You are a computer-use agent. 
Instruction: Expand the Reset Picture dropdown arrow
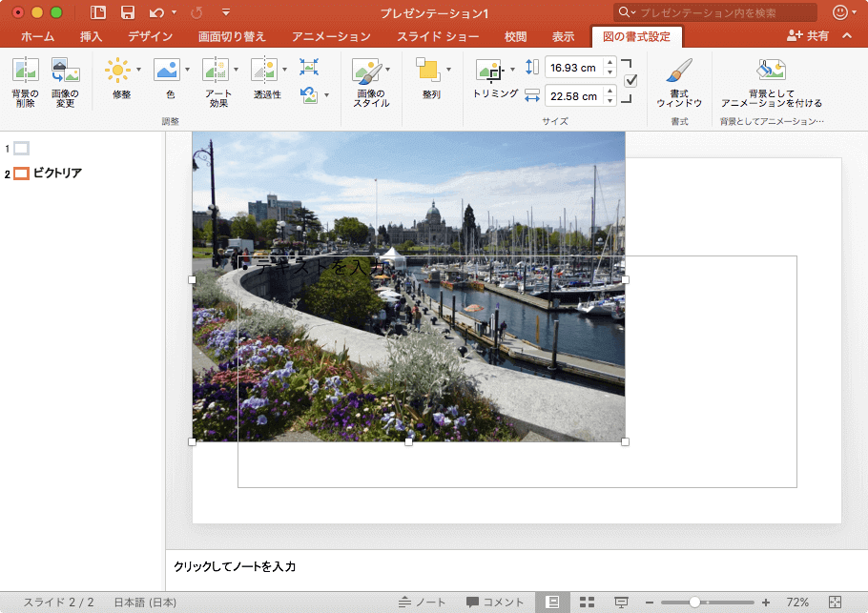point(326,95)
